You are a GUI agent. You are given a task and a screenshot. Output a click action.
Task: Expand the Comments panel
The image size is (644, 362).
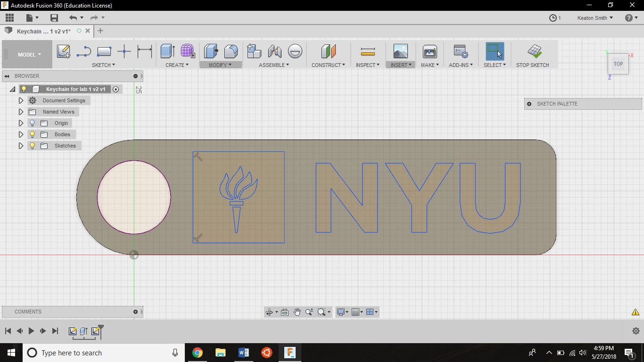(135, 312)
